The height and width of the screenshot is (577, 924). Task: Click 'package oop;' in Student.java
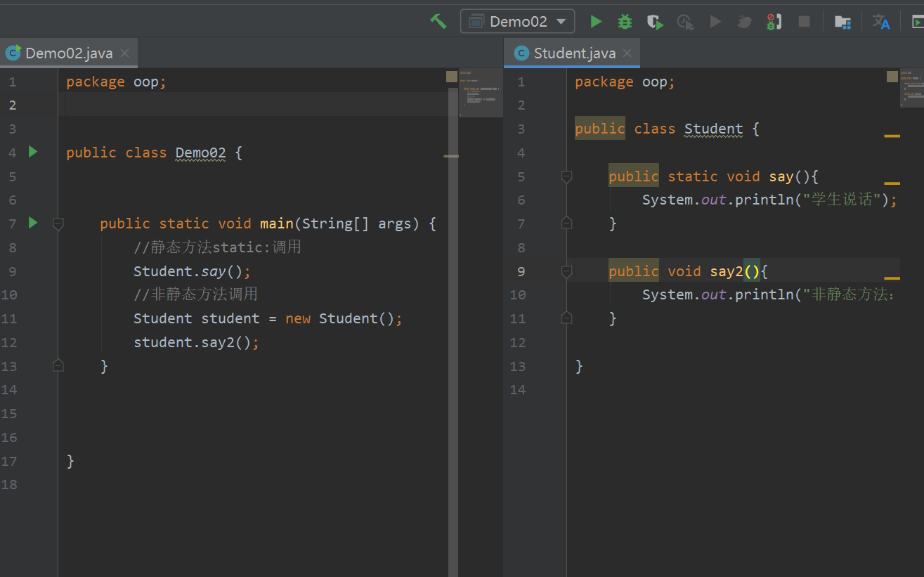[x=625, y=82]
